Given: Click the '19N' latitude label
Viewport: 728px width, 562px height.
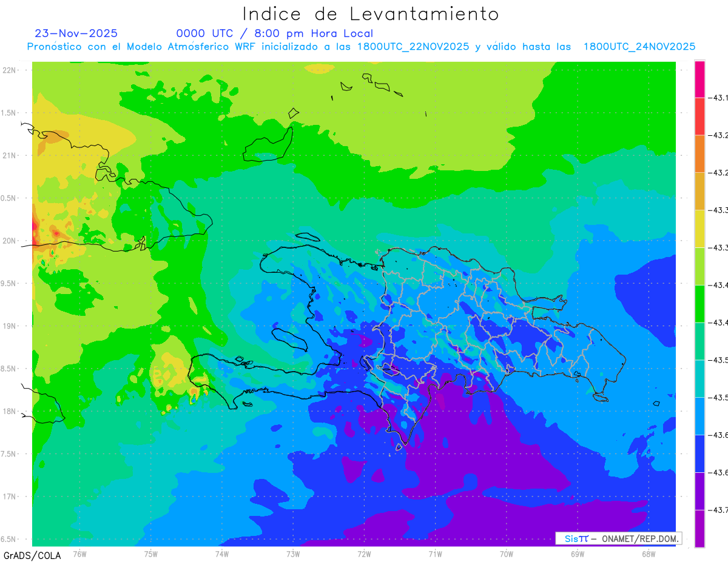Looking at the screenshot, I should [10, 326].
